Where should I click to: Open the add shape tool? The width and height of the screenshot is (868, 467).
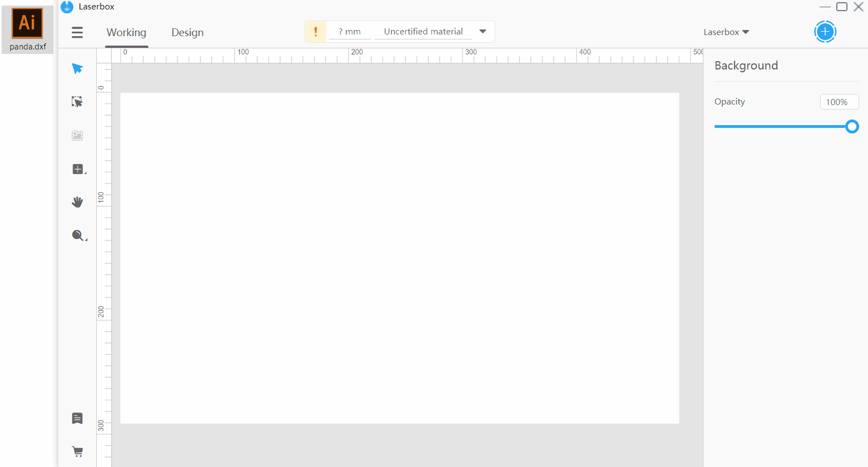click(x=77, y=169)
